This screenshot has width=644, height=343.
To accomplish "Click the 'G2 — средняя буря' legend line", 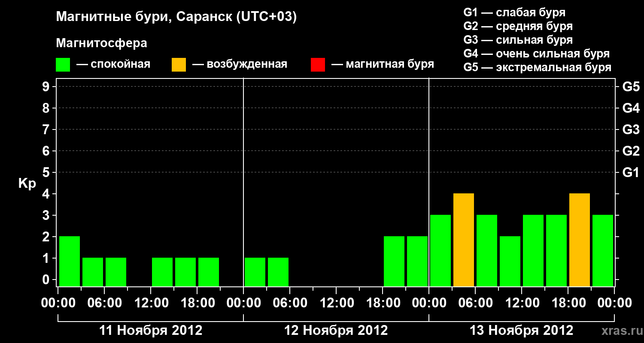I will tap(518, 26).
